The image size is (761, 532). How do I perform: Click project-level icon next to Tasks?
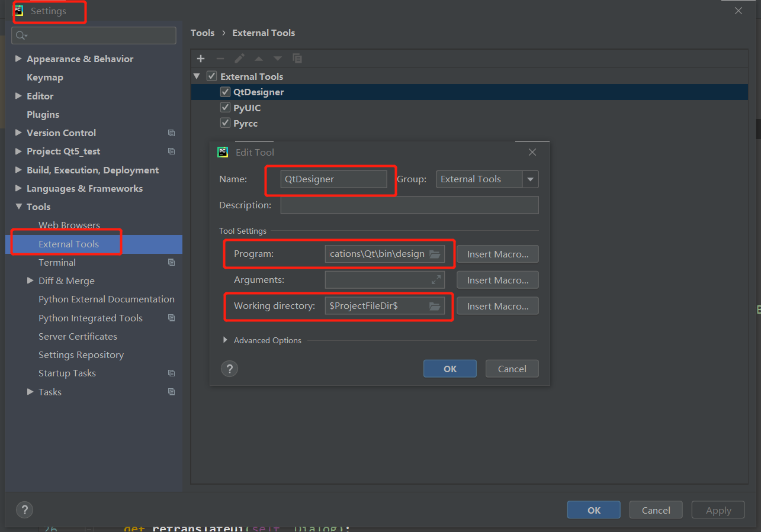(x=171, y=392)
